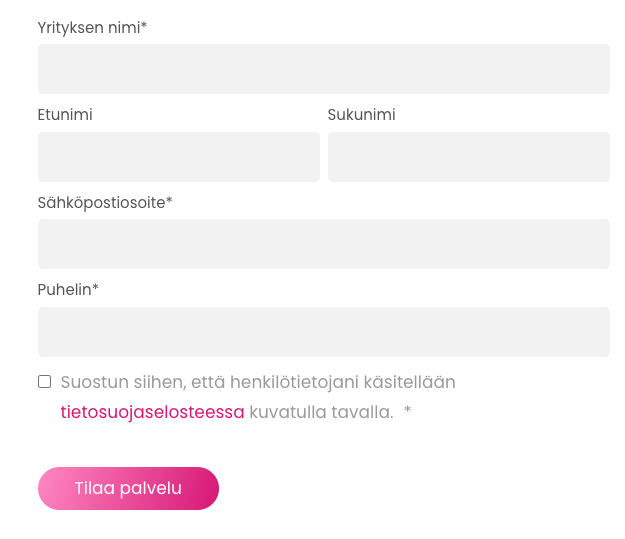The width and height of the screenshot is (625, 539).
Task: Click the asterisk beside Yrityksen nimi
Action: pos(144,27)
